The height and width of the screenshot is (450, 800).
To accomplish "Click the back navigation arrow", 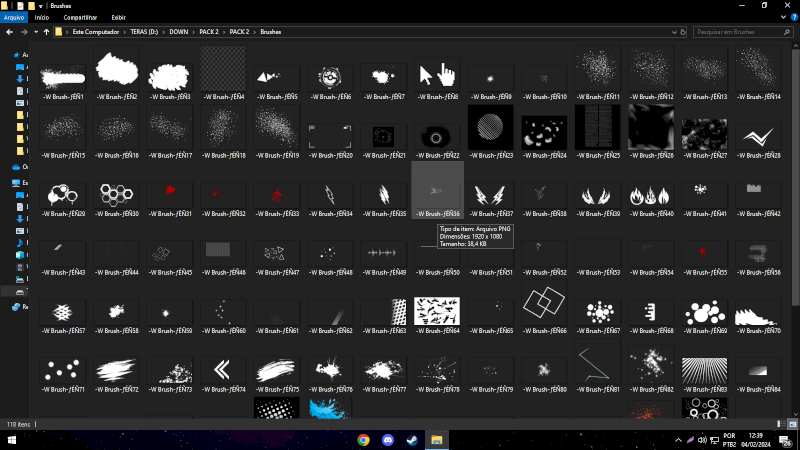I will [x=8, y=32].
